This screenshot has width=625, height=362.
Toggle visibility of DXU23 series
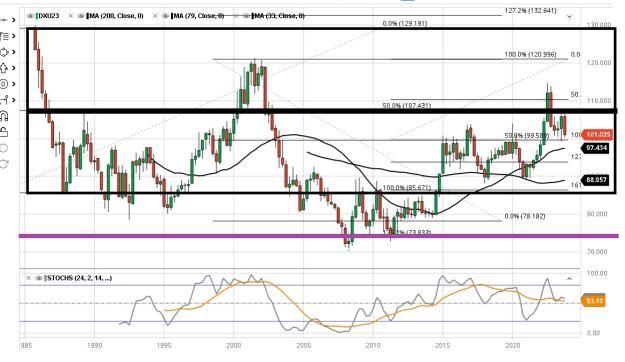[x=30, y=16]
